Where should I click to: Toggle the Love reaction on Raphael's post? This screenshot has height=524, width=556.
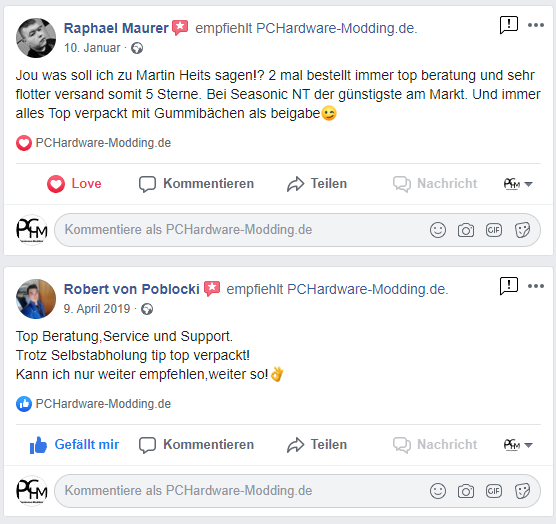pyautogui.click(x=74, y=184)
